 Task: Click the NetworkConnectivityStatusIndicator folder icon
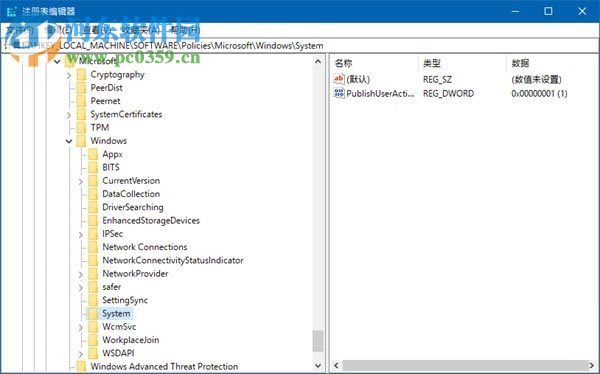pos(93,260)
